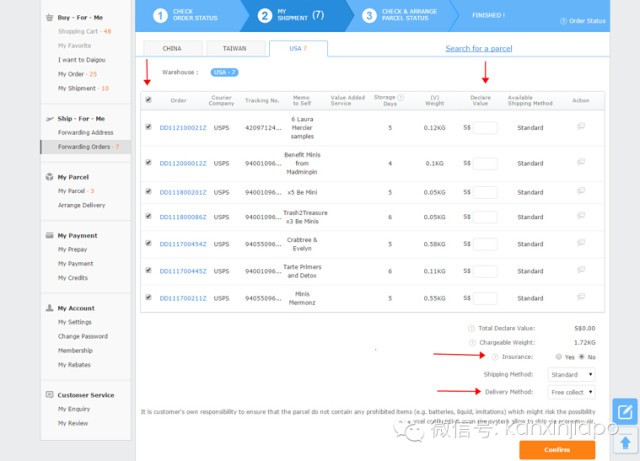The height and width of the screenshot is (461, 640).
Task: Open the Shipping Method dropdown
Action: point(573,374)
